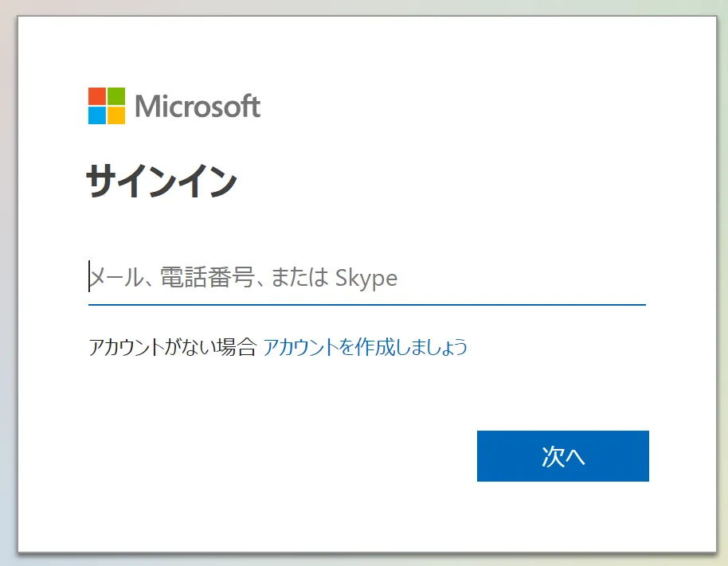728x566 pixels.
Task: Click the word Skype in the placeholder
Action: (x=366, y=279)
